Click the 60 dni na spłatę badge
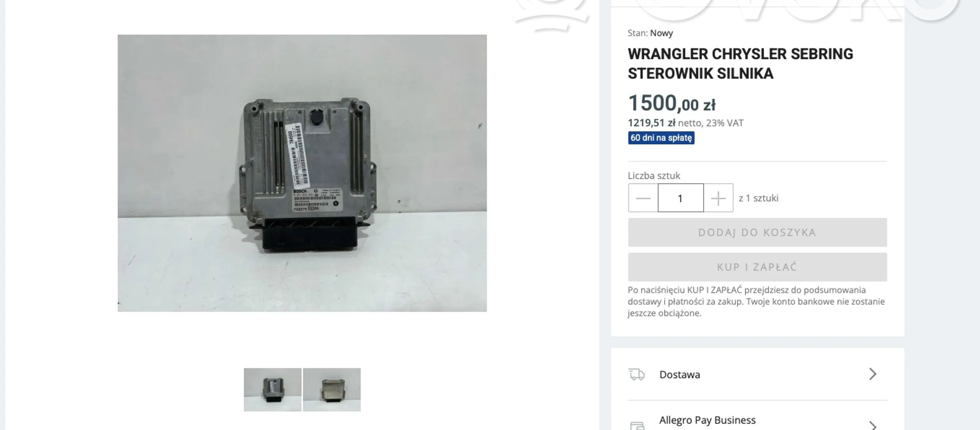This screenshot has height=430, width=980. pyautogui.click(x=661, y=138)
